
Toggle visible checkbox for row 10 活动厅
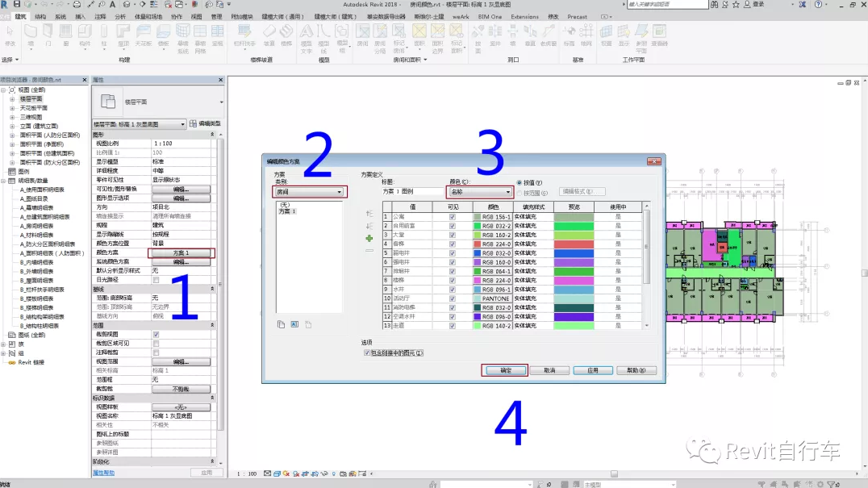(x=453, y=298)
